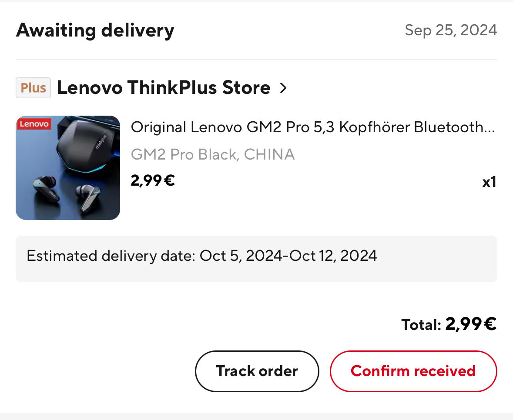Open the Original Lenovo GM2 Pro product title
This screenshot has height=420, width=513.
(x=313, y=127)
